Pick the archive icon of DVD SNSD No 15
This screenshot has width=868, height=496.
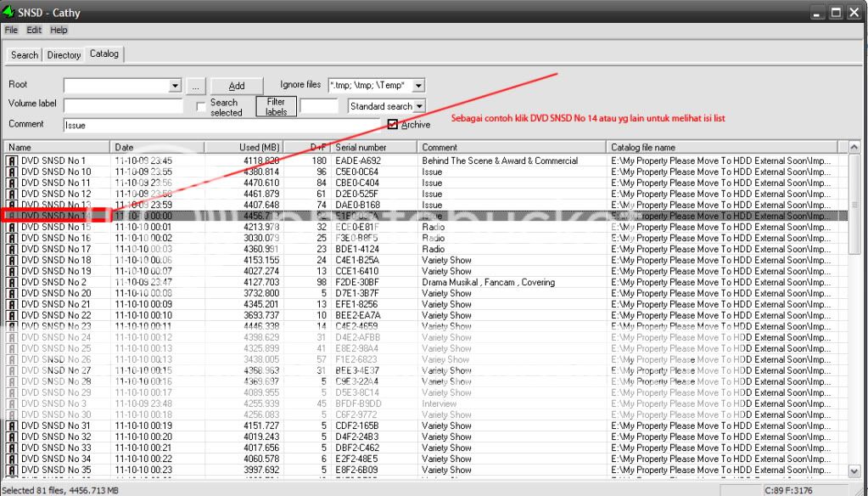[12, 228]
